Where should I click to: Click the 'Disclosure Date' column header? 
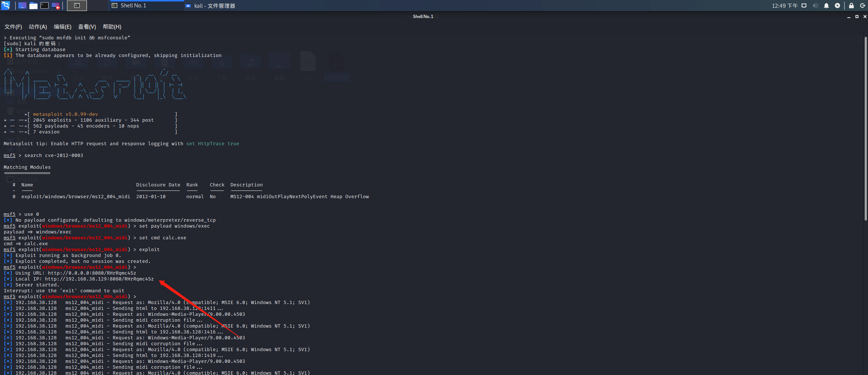pyautogui.click(x=158, y=185)
